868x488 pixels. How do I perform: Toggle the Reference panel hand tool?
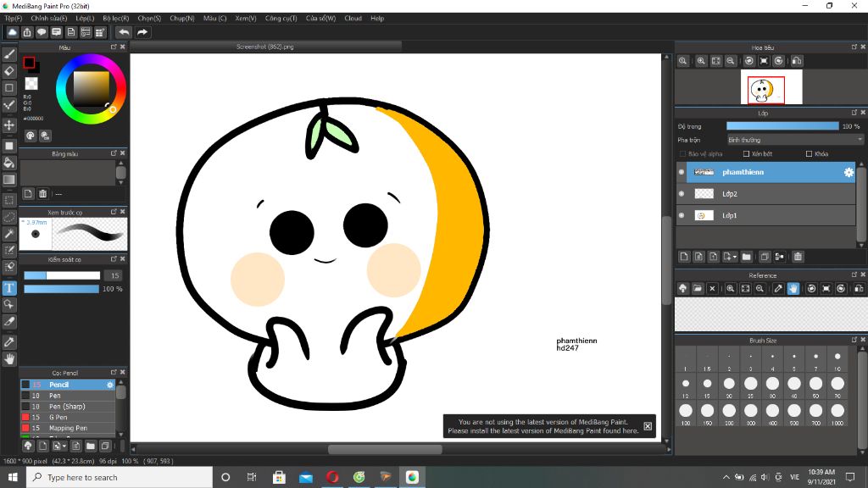(793, 288)
